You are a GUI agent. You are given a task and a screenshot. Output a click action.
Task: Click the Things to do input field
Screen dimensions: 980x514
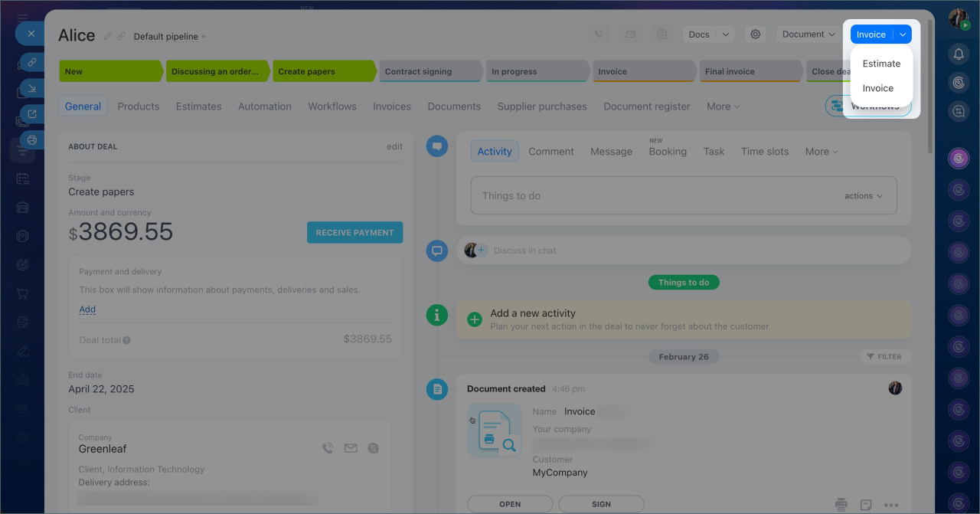[651, 196]
